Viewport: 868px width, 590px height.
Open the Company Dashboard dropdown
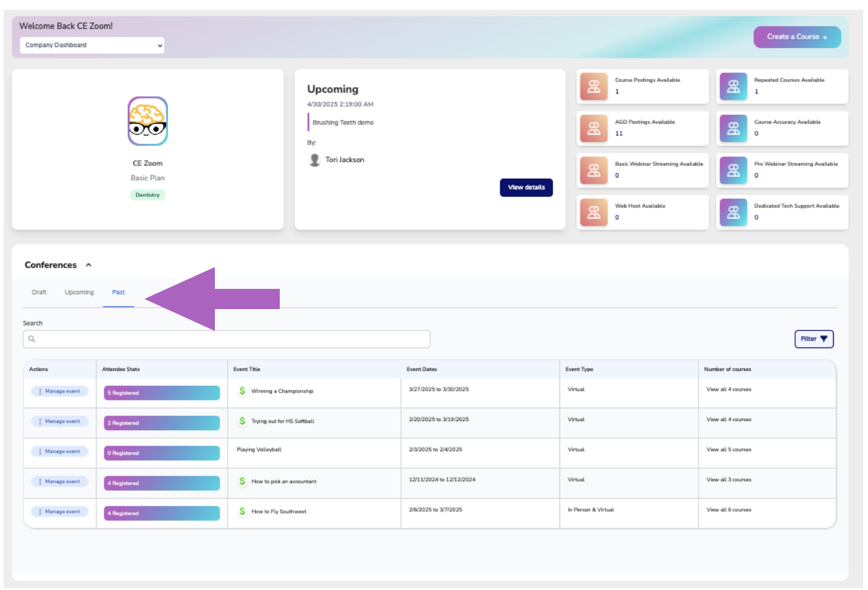pos(91,45)
